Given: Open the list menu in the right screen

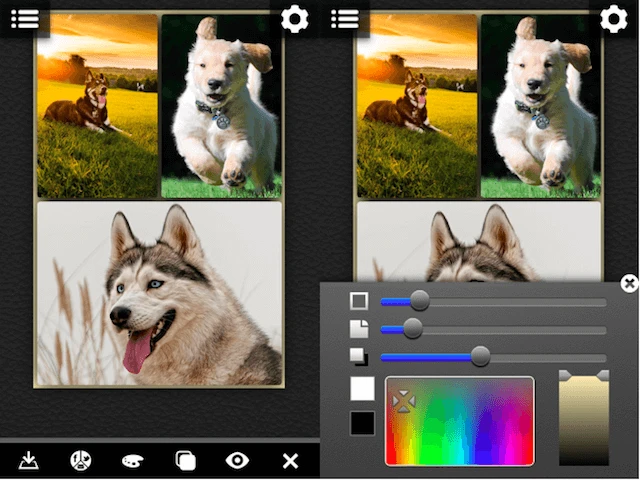Looking at the screenshot, I should [x=345, y=18].
